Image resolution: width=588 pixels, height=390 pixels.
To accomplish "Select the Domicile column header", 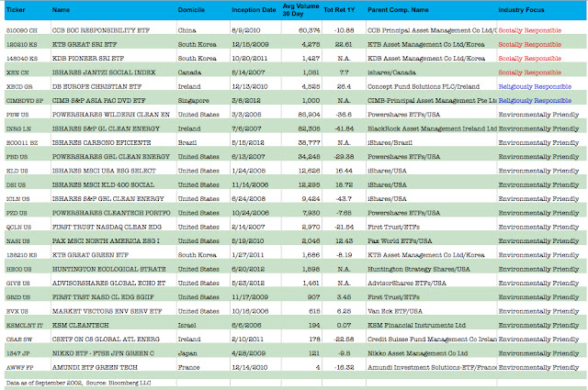I will (191, 10).
